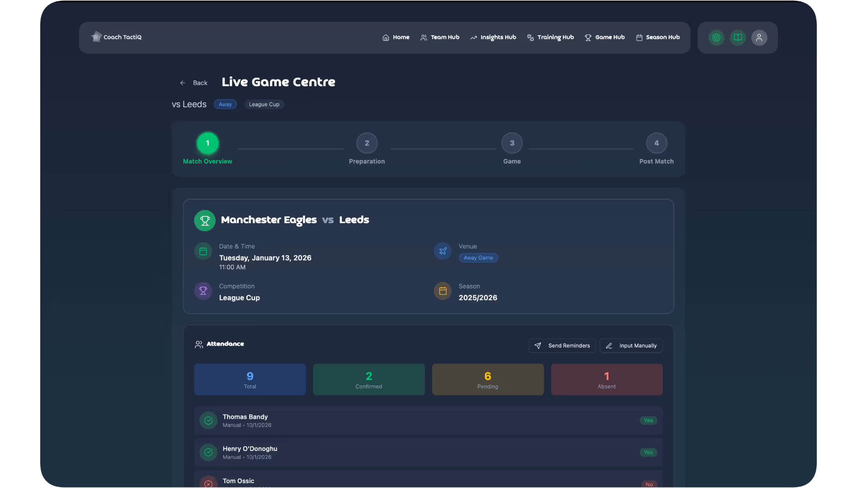868x488 pixels.
Task: Click the green Date & Time calendar icon
Action: (x=203, y=251)
